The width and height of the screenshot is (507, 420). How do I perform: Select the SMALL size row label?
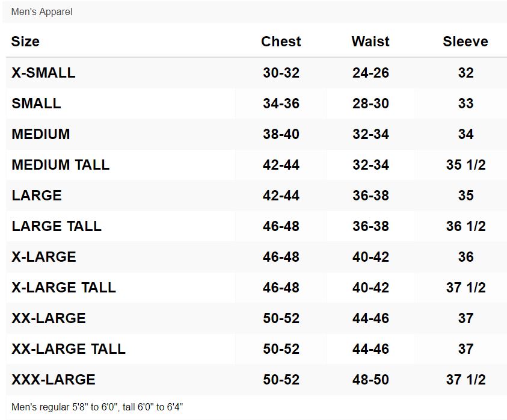36,103
